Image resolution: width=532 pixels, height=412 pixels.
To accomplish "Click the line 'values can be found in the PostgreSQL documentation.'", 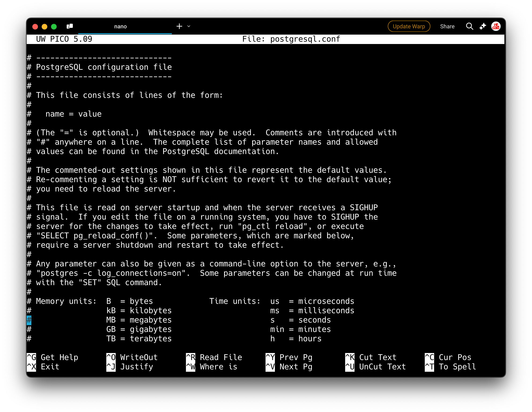I will 153,151.
